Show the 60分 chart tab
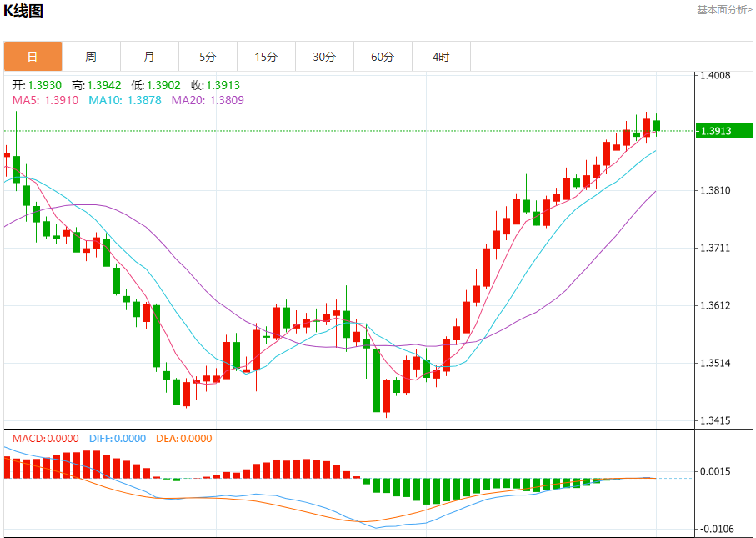 click(383, 57)
